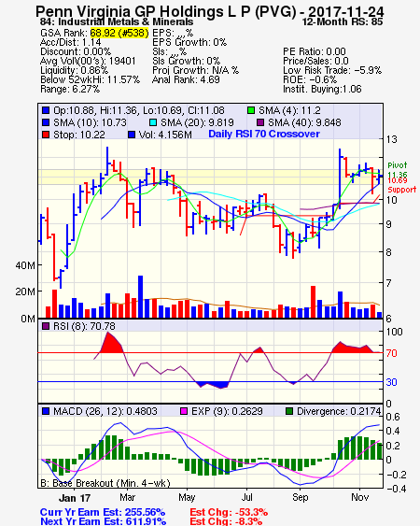420x526 pixels.
Task: Click 'B: Base Breakout (Min. 4-wk)' note
Action: [105, 483]
